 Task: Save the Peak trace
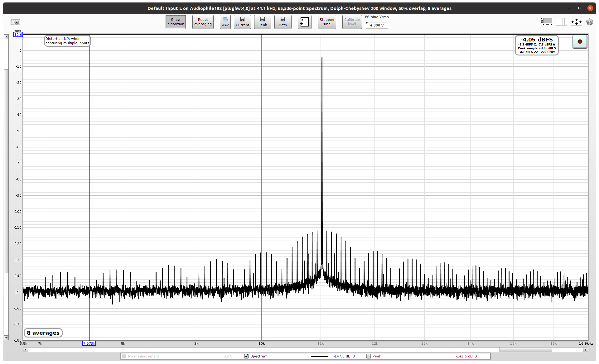[x=263, y=22]
